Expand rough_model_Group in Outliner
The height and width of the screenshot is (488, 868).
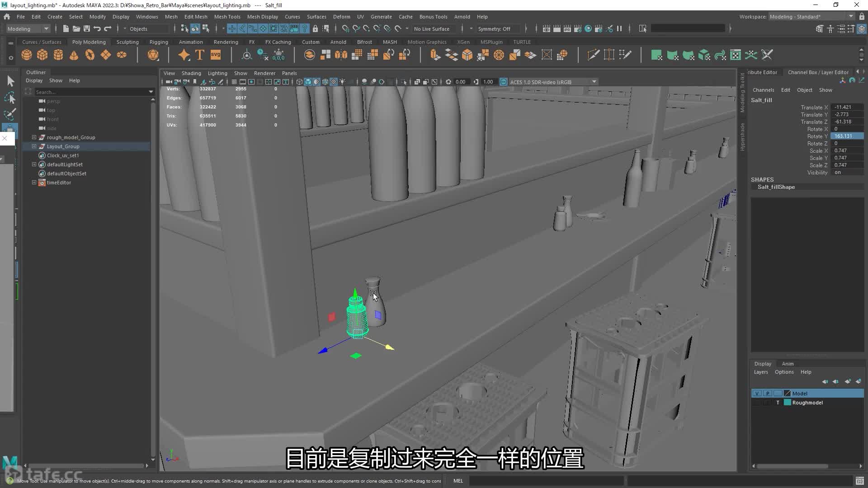coord(34,137)
